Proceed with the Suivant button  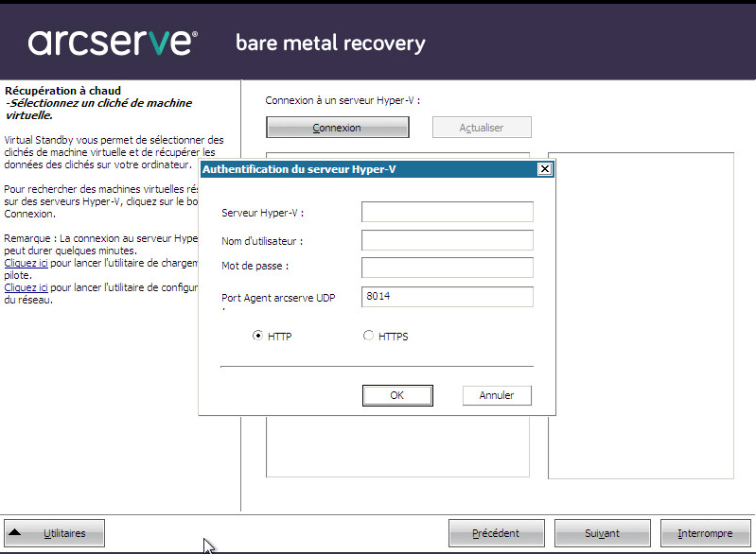[x=602, y=533]
